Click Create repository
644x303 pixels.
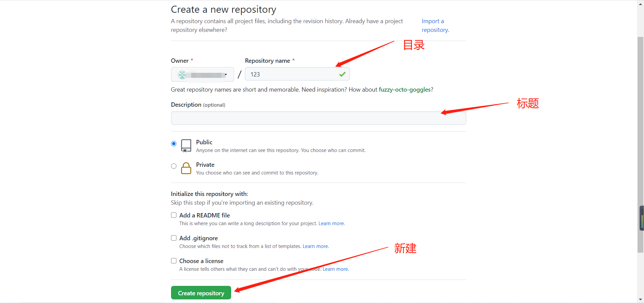pos(201,293)
